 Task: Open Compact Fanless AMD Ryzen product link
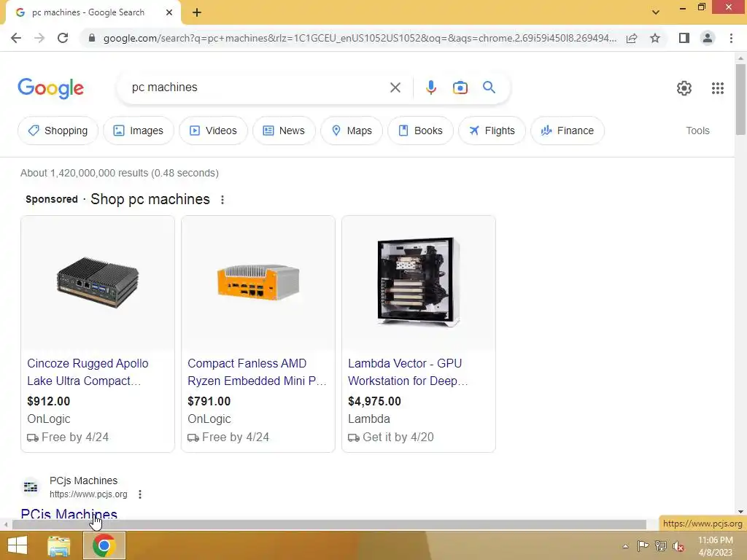pos(257,372)
